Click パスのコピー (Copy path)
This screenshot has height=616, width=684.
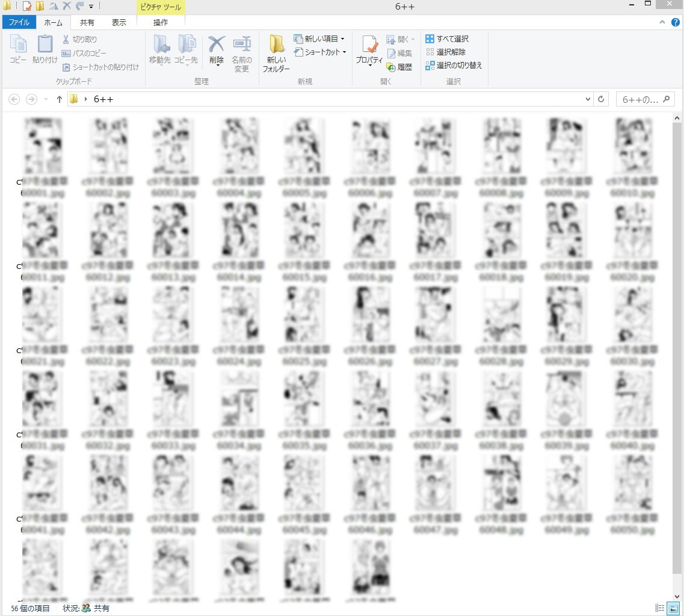(x=84, y=53)
